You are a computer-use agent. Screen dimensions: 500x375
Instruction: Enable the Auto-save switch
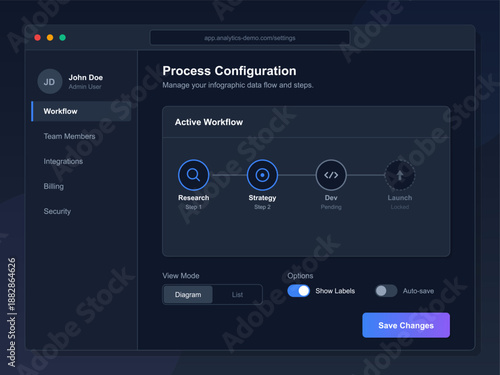pyautogui.click(x=386, y=291)
